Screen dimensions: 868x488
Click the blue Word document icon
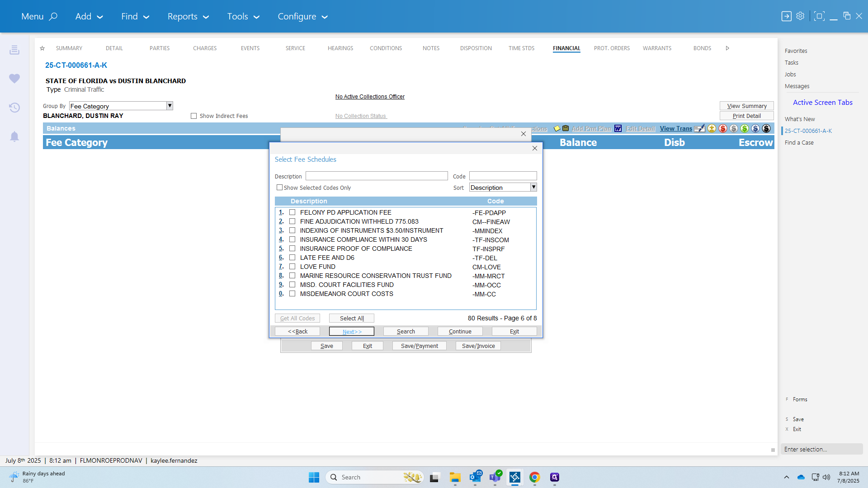(618, 129)
